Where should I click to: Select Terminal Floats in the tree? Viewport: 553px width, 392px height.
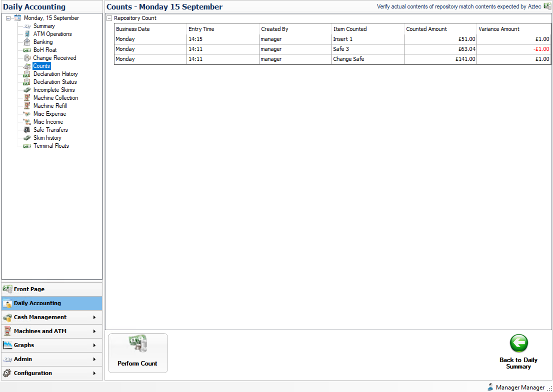coord(51,146)
